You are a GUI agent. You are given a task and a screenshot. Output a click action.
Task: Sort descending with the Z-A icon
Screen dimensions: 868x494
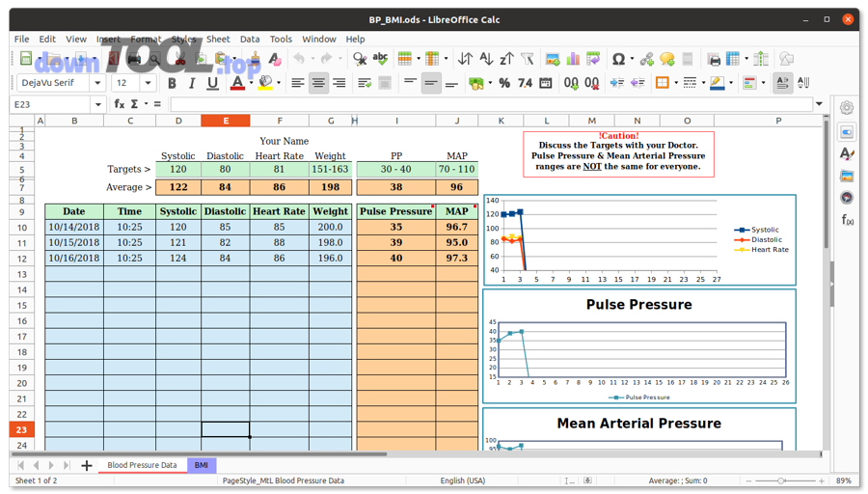pos(506,59)
